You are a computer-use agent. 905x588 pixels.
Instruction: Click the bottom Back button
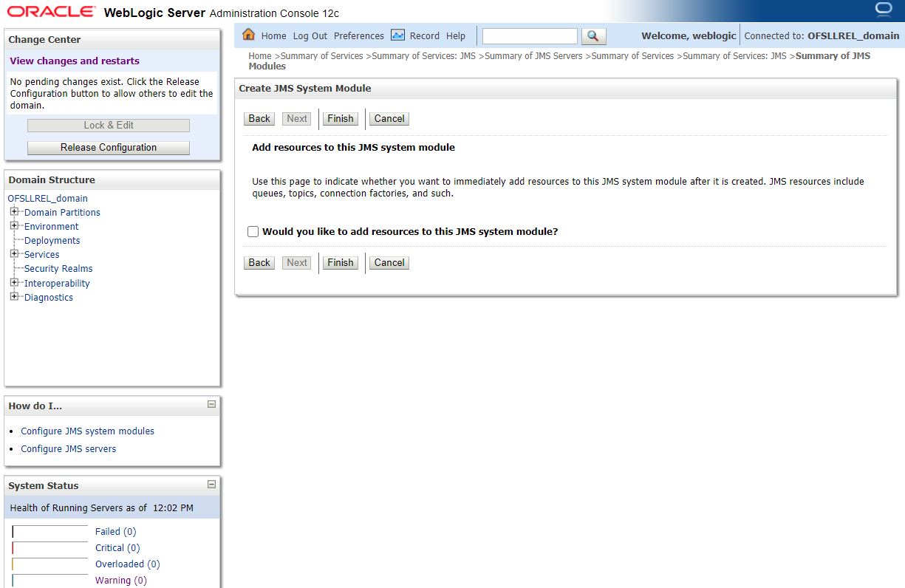point(259,262)
